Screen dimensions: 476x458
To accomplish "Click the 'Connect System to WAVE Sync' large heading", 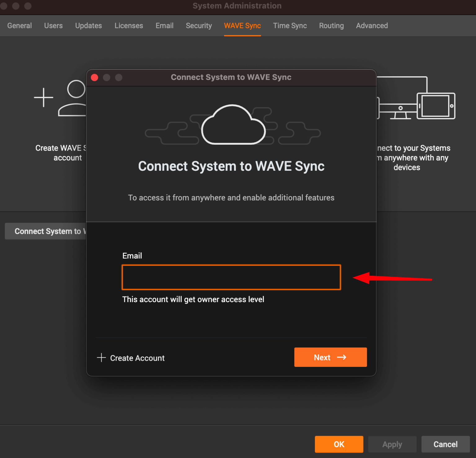I will coord(231,166).
